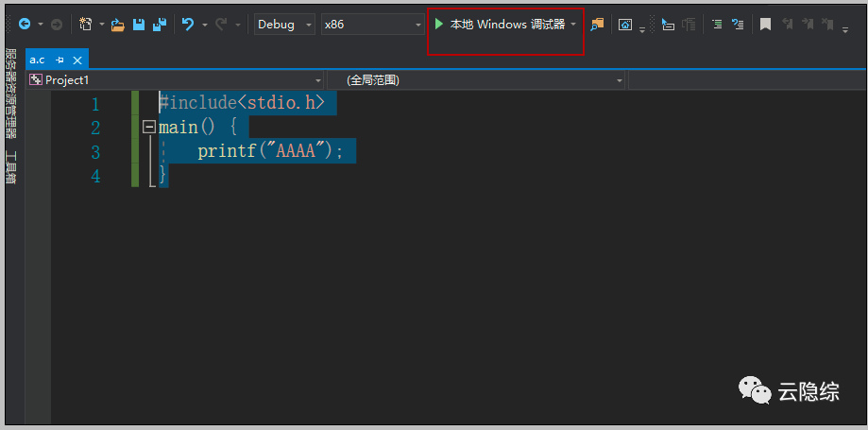Open Find in Files folder-search icon
This screenshot has height=430, width=868.
pos(597,25)
